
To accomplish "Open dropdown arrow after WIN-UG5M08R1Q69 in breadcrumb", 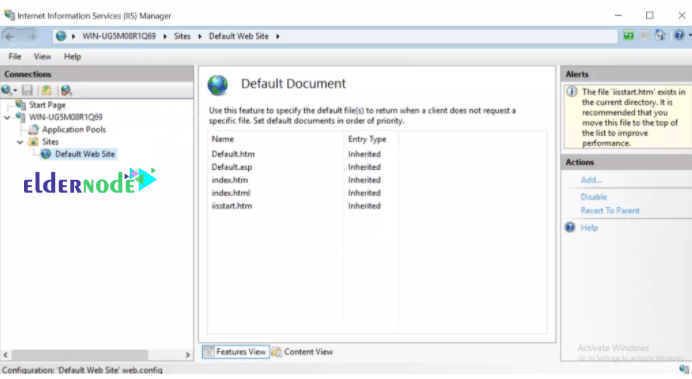I will click(165, 36).
